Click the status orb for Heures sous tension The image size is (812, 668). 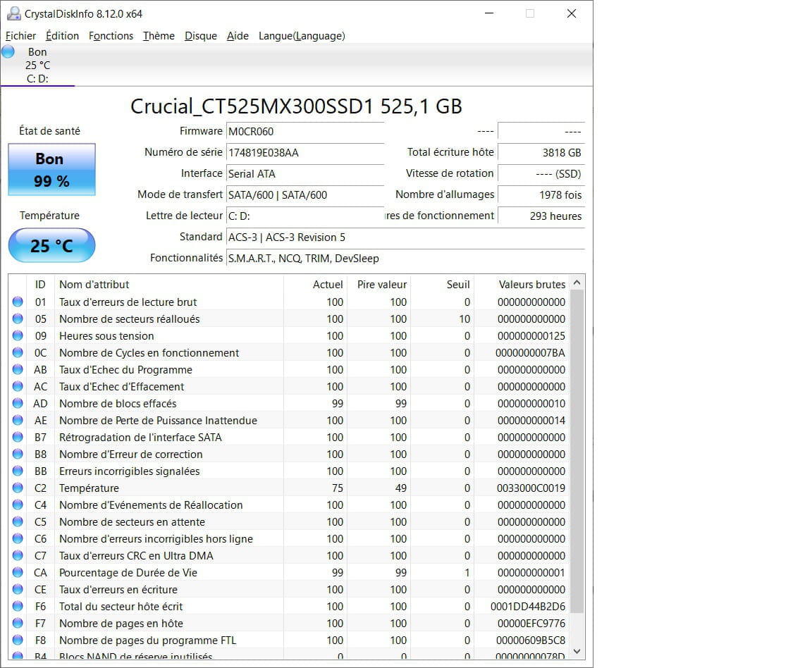click(18, 336)
